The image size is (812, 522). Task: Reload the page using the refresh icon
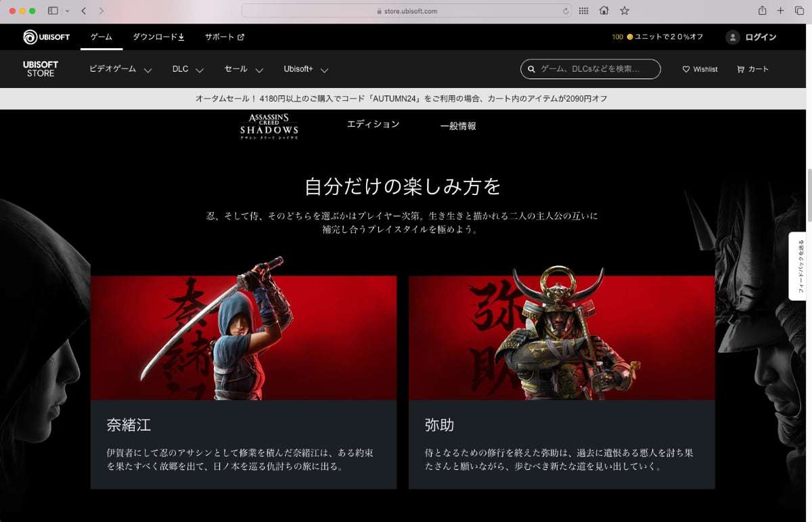coord(566,11)
